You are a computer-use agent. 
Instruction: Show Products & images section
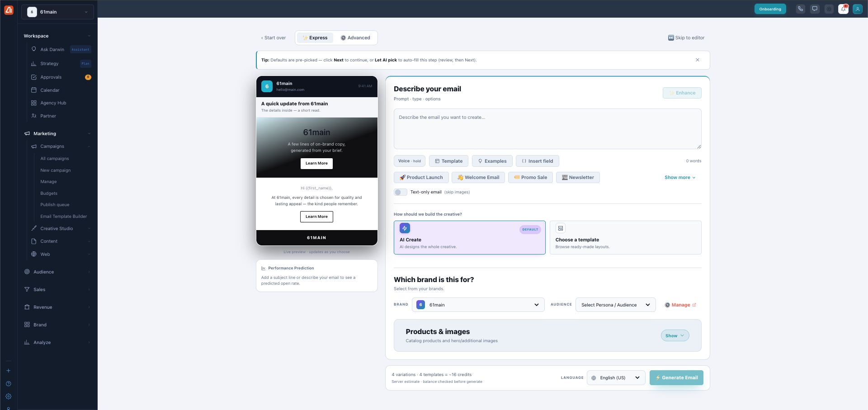(x=675, y=335)
